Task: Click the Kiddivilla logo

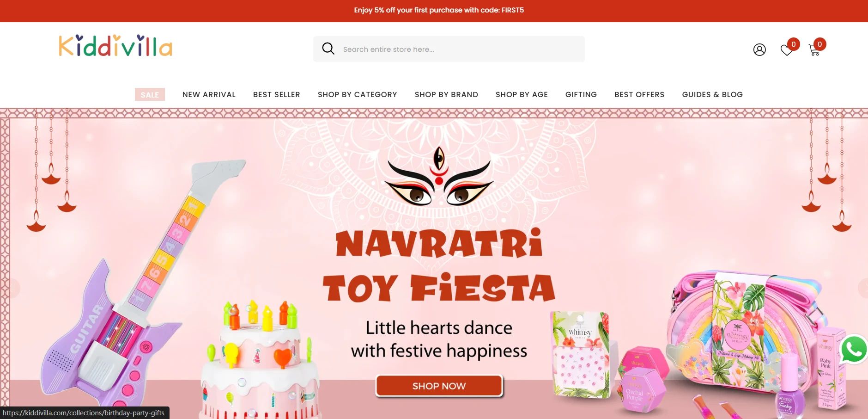Action: [115, 45]
